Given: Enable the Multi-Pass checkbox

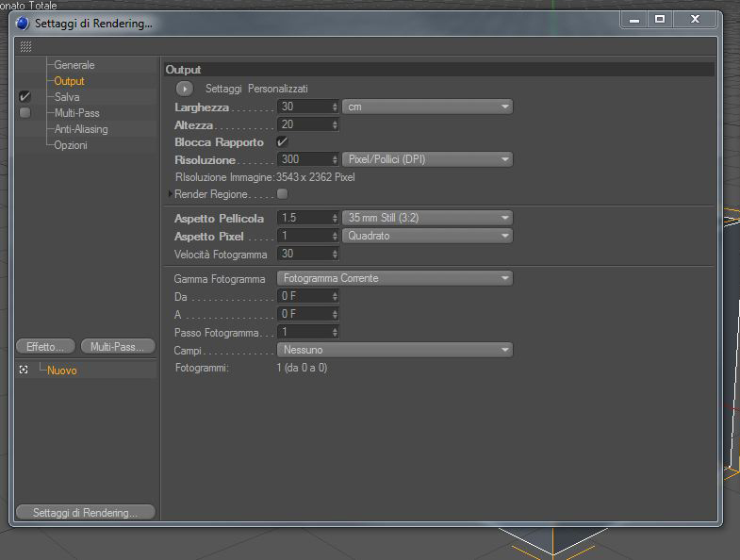Looking at the screenshot, I should click(25, 113).
